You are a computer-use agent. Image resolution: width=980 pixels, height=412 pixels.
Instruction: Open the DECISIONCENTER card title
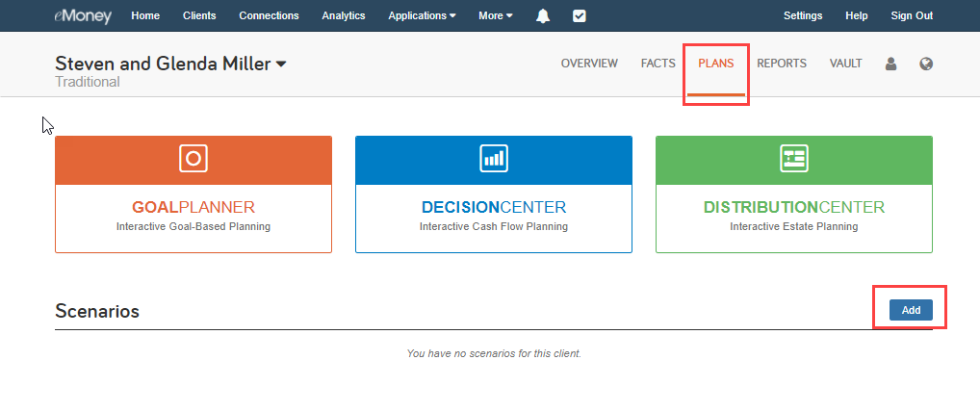click(494, 207)
